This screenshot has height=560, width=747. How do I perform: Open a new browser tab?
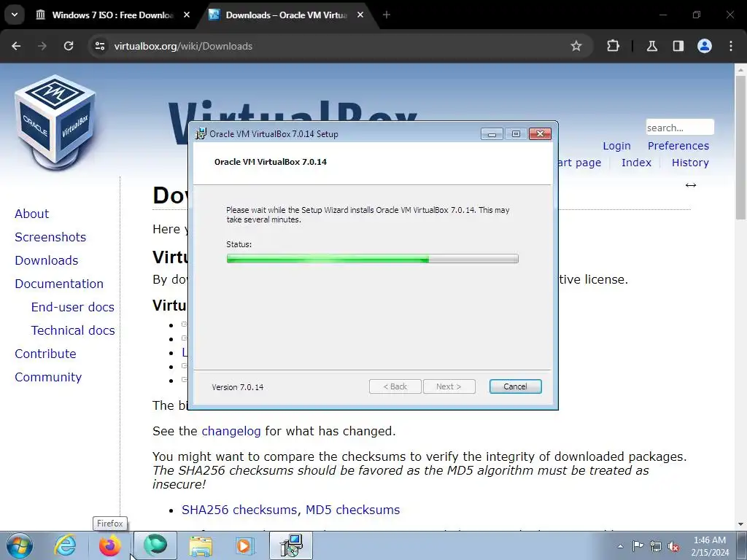click(x=387, y=15)
